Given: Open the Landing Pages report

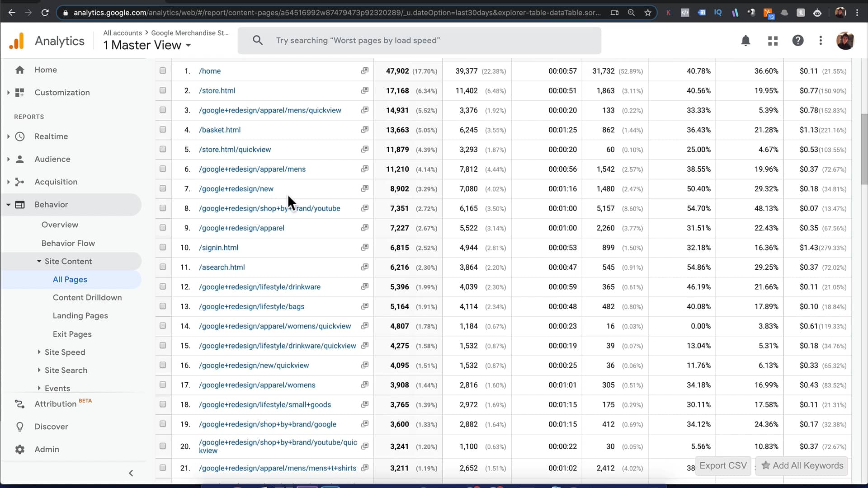Looking at the screenshot, I should 80,315.
